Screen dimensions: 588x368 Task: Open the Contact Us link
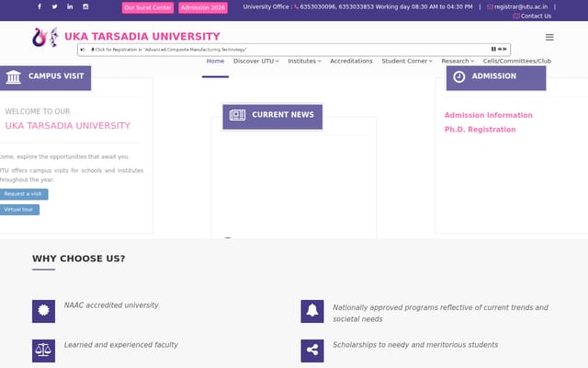pos(536,16)
